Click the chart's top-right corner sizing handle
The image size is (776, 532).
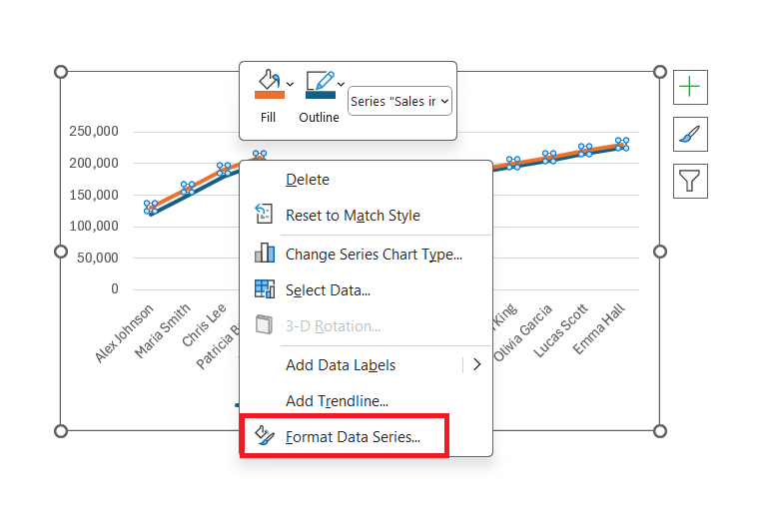pos(660,72)
